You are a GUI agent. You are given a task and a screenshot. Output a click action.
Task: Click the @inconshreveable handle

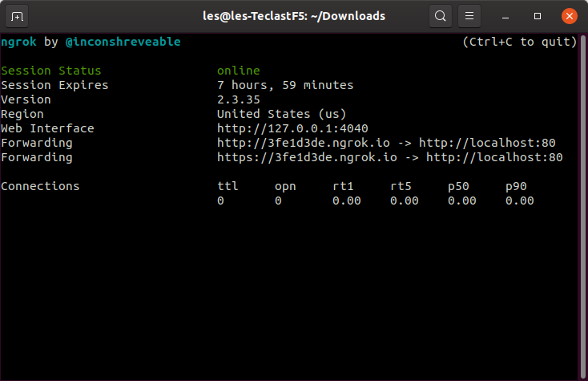click(x=123, y=42)
